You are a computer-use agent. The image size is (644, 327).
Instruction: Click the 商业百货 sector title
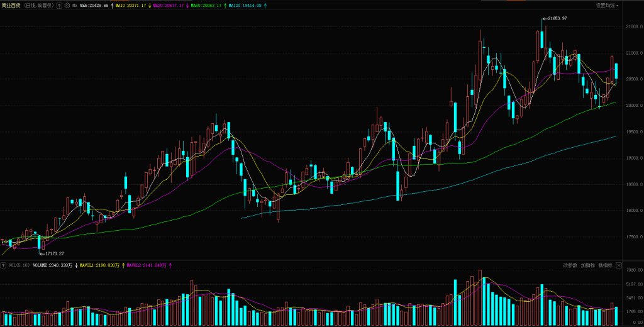pyautogui.click(x=11, y=5)
